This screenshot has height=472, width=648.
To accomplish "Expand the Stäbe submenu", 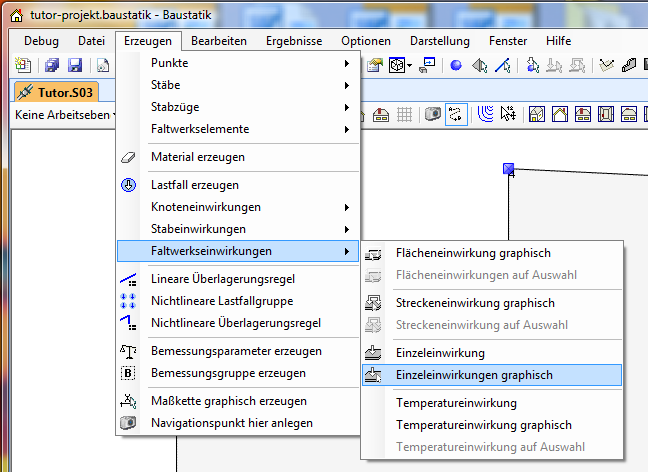I will pos(238,85).
